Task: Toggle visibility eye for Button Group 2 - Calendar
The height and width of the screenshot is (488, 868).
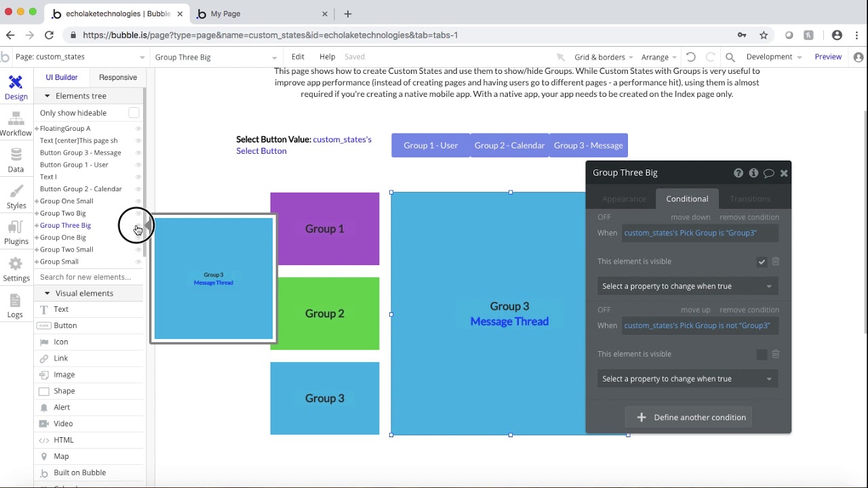Action: [138, 190]
